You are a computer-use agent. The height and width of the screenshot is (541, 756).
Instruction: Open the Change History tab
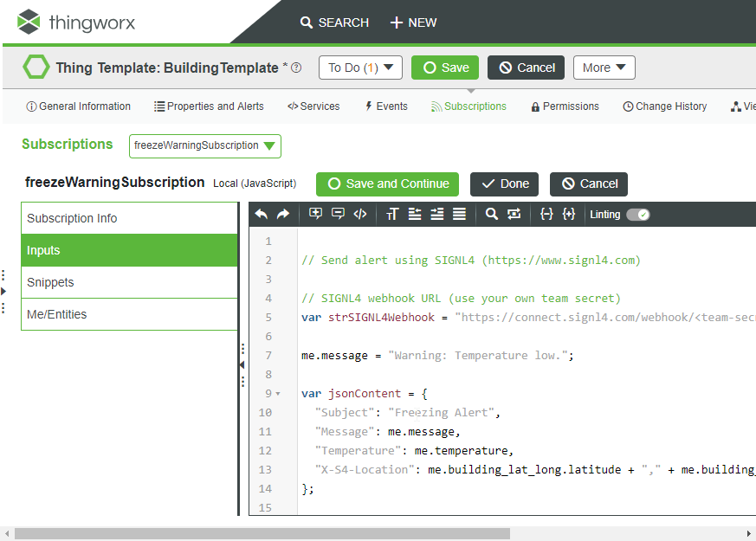coord(665,106)
